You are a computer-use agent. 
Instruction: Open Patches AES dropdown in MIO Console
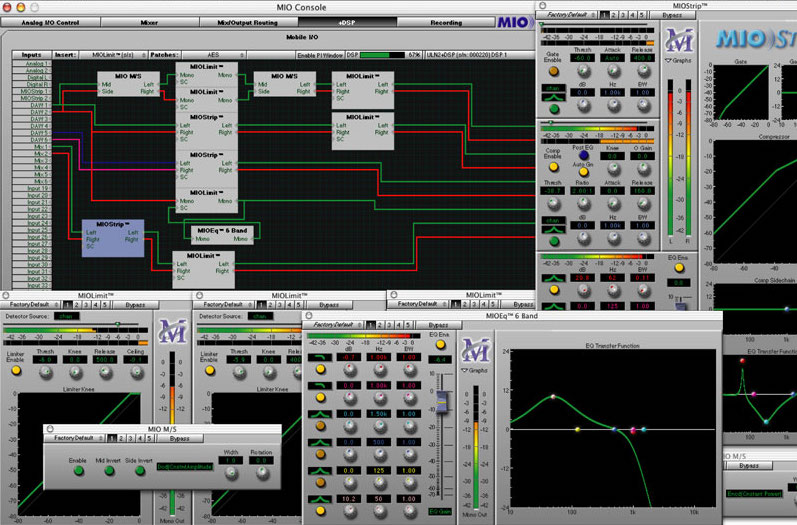click(213, 55)
